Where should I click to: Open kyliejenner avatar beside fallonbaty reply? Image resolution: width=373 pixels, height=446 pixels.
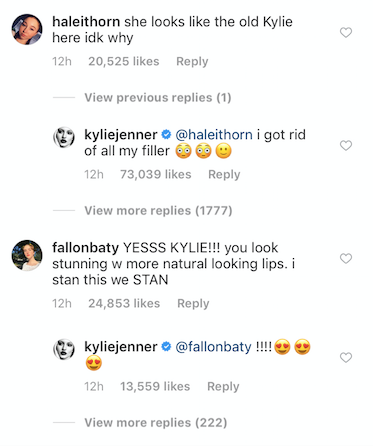[x=64, y=349]
